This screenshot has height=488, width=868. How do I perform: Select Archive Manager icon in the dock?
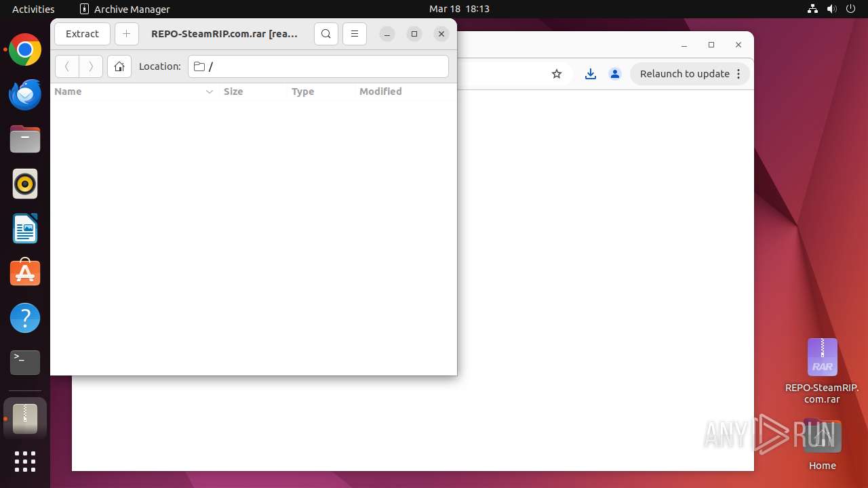click(x=25, y=419)
